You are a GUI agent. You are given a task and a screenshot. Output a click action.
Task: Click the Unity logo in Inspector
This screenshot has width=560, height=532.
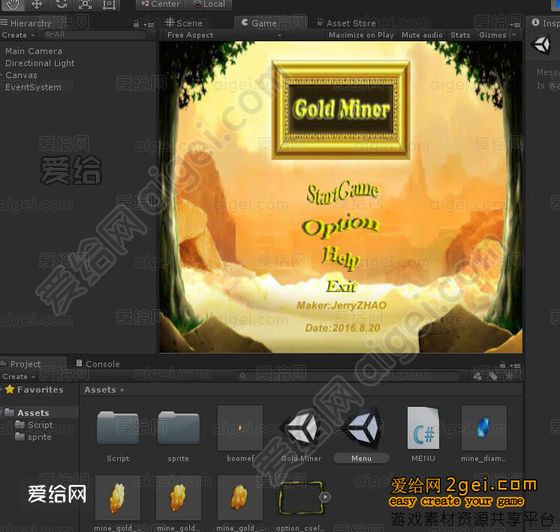tap(541, 46)
